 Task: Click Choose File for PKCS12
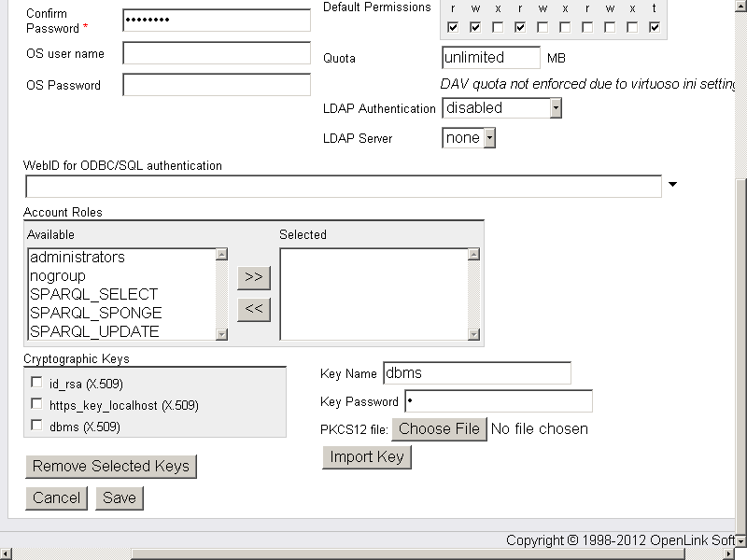click(x=439, y=429)
